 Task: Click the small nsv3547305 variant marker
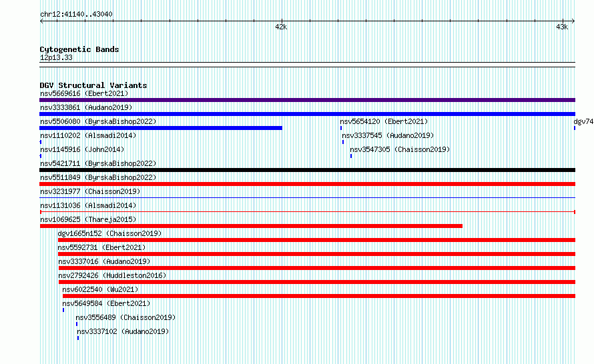point(351,156)
